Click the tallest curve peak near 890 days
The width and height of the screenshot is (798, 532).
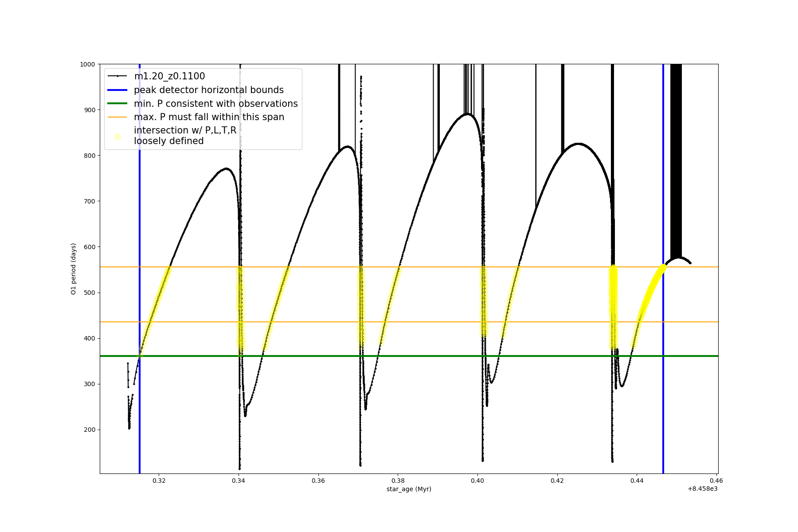point(468,114)
